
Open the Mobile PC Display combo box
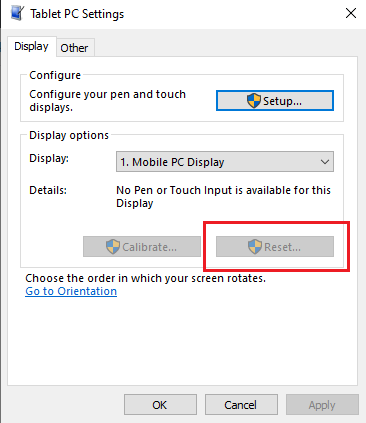tap(225, 162)
